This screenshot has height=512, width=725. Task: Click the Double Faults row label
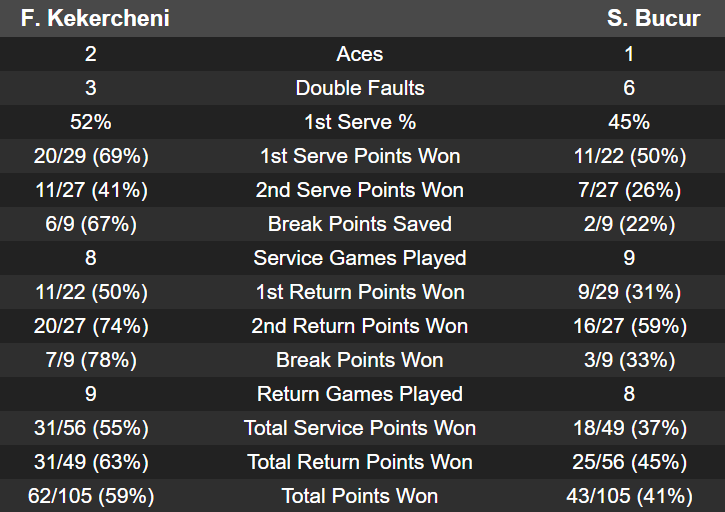coord(360,88)
